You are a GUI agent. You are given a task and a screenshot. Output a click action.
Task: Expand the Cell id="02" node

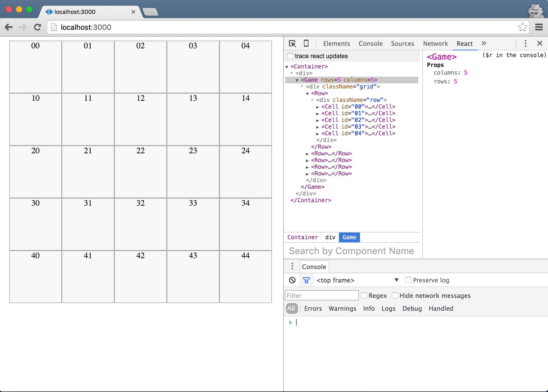(318, 120)
